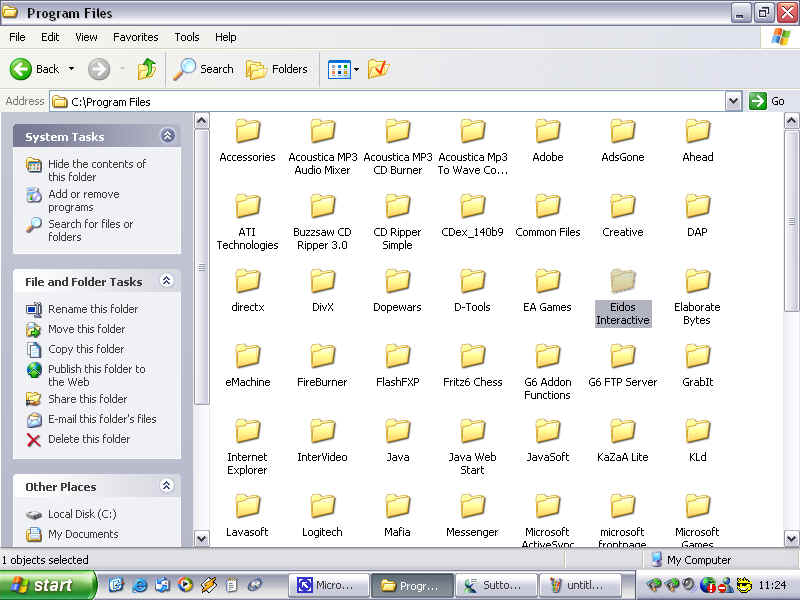Viewport: 800px width, 600px height.
Task: Expand the Address bar dropdown
Action: [x=733, y=101]
